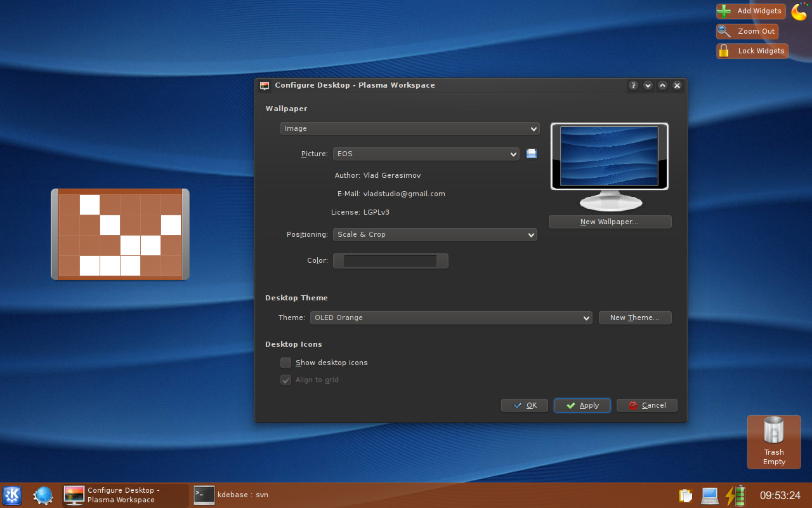Click the red icon on Cancel

pos(633,405)
